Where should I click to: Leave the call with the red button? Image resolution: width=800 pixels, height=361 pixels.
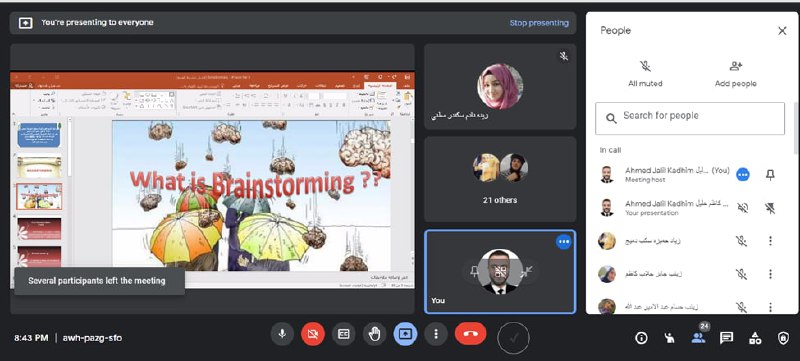470,334
